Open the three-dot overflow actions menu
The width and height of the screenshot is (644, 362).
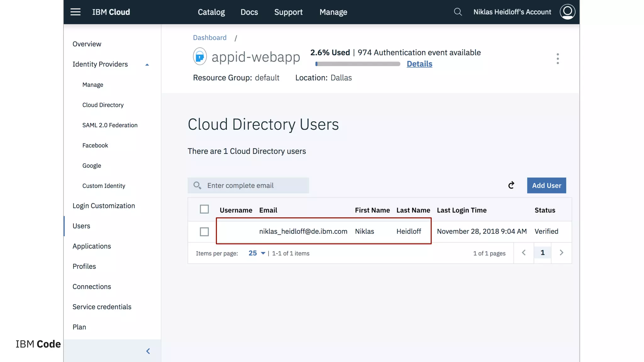point(558,59)
